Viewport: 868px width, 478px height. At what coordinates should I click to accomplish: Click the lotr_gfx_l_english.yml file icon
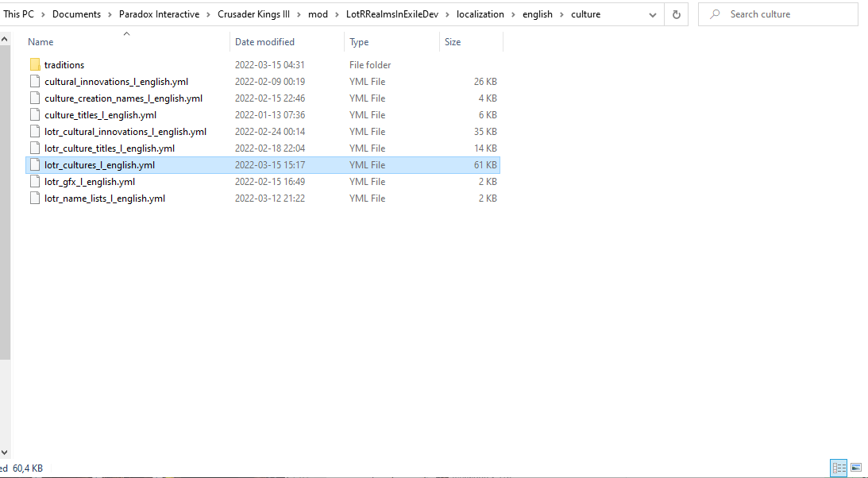tap(35, 181)
